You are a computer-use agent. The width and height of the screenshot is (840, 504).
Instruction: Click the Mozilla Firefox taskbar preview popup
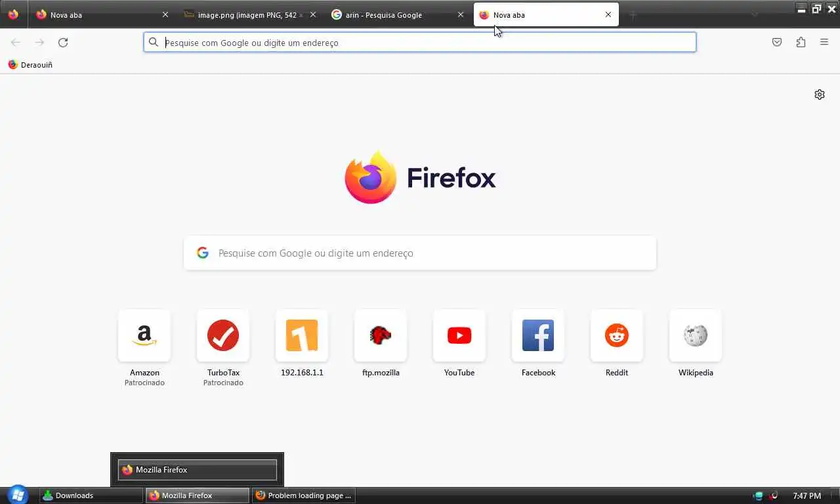pos(197,470)
